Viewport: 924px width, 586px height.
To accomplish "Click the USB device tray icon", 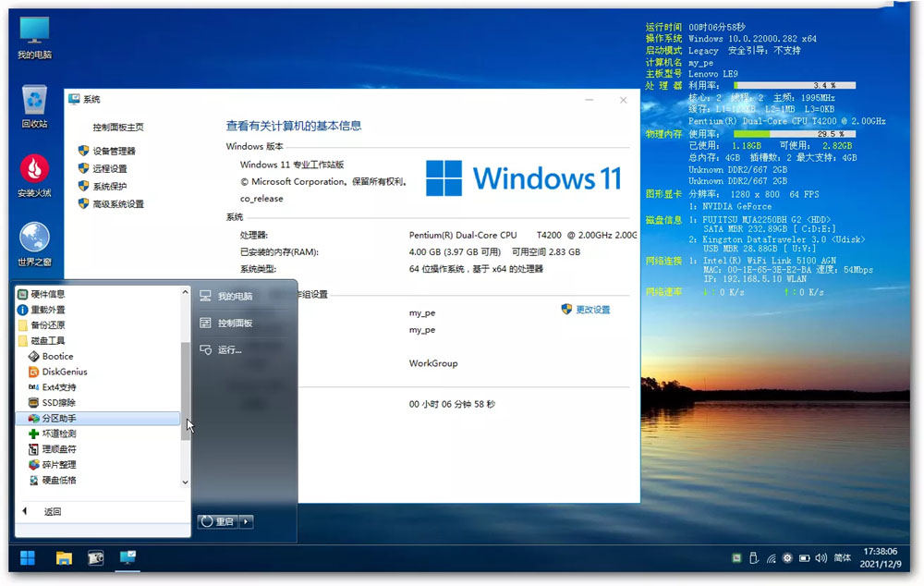I will (754, 557).
